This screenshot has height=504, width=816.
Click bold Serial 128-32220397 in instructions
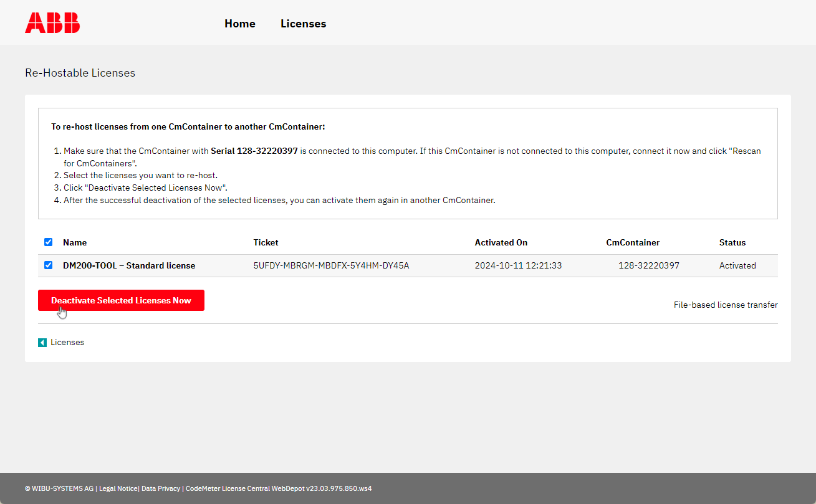(254, 151)
